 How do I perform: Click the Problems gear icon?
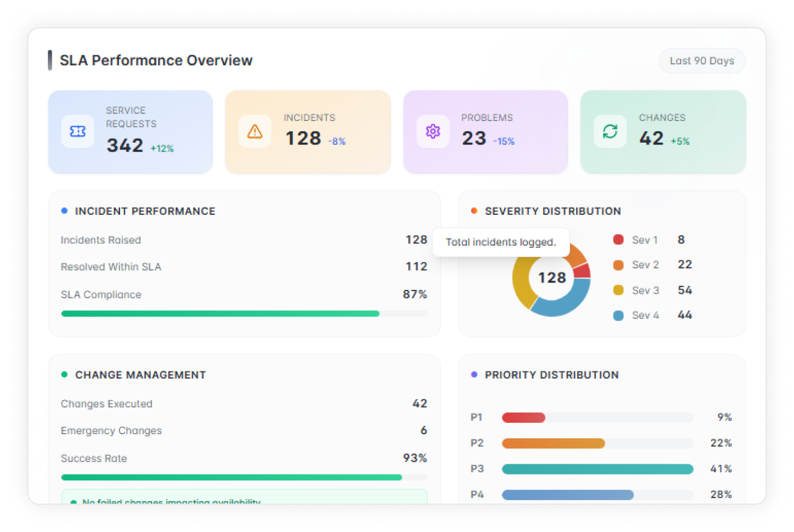tap(433, 131)
